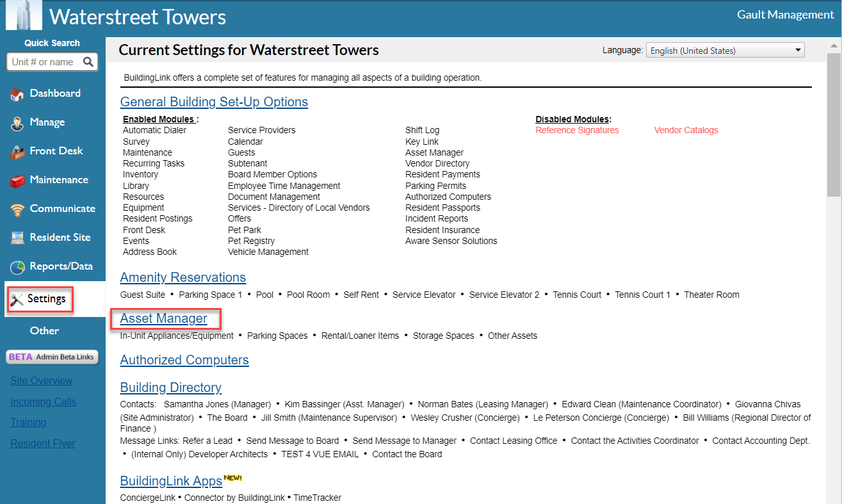This screenshot has height=504, width=842.
Task: Click the Manage person icon
Action: [17, 124]
